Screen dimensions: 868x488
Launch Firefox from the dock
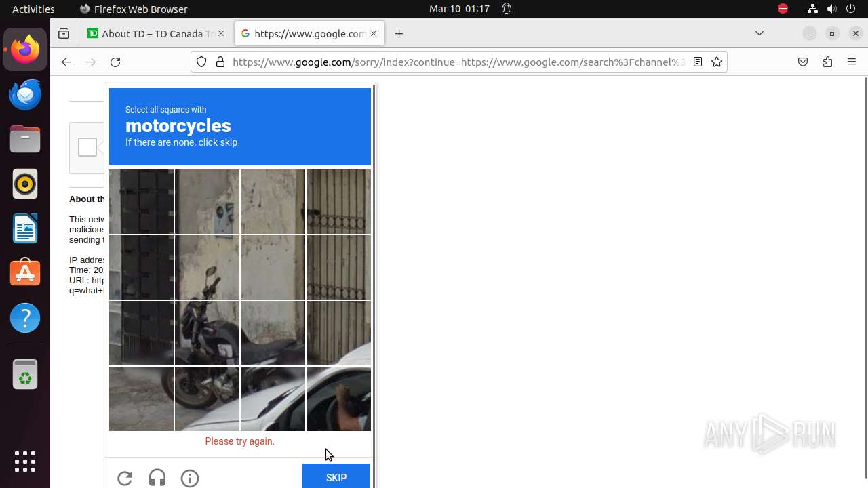[x=25, y=49]
